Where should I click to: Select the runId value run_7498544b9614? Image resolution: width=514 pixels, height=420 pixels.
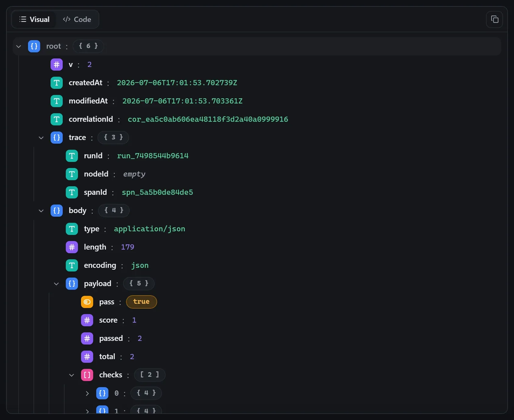pos(153,156)
